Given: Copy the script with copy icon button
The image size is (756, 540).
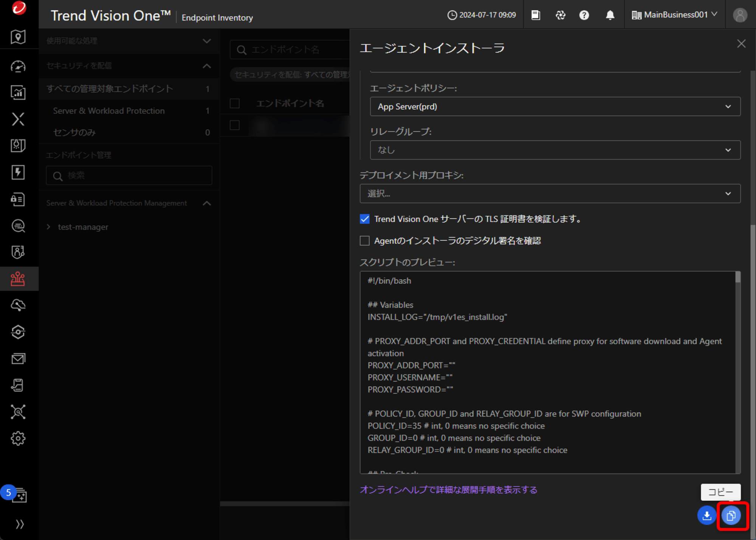Looking at the screenshot, I should 731,515.
